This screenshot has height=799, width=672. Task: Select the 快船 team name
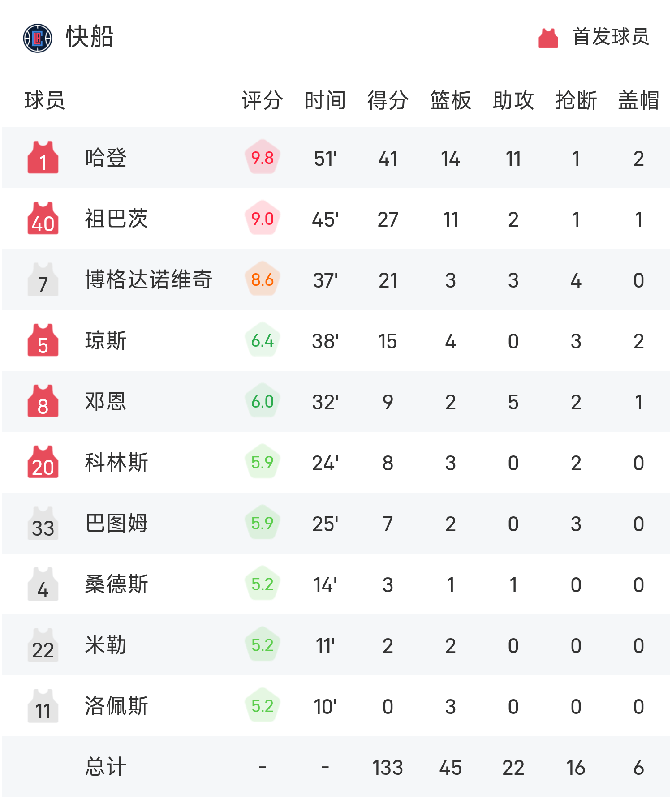click(x=90, y=37)
